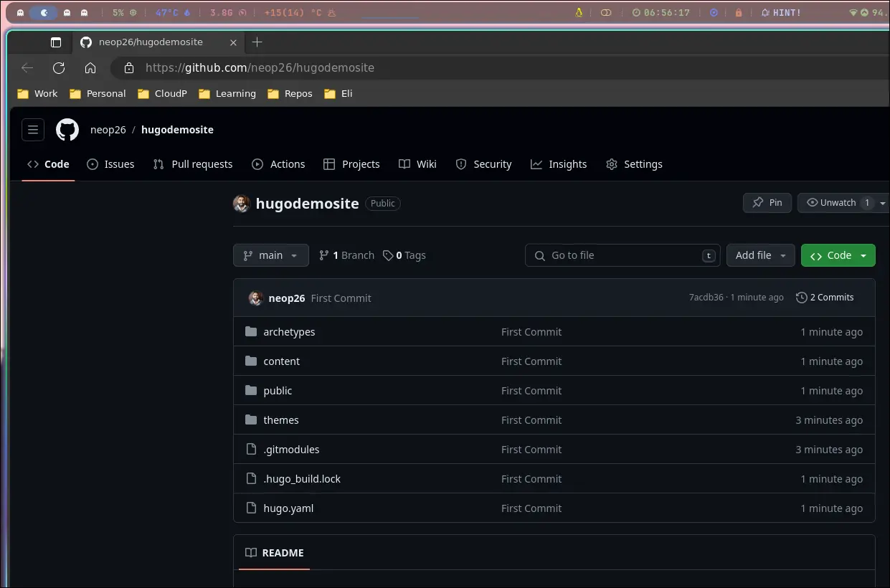Open the Personal bookmarks folder
The width and height of the screenshot is (890, 588).
coord(98,94)
